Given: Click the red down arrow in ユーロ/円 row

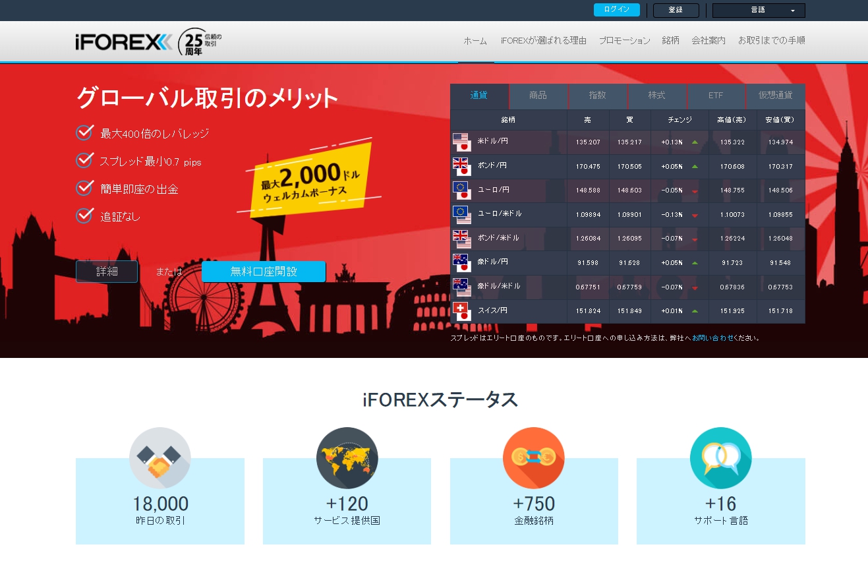Looking at the screenshot, I should [695, 191].
